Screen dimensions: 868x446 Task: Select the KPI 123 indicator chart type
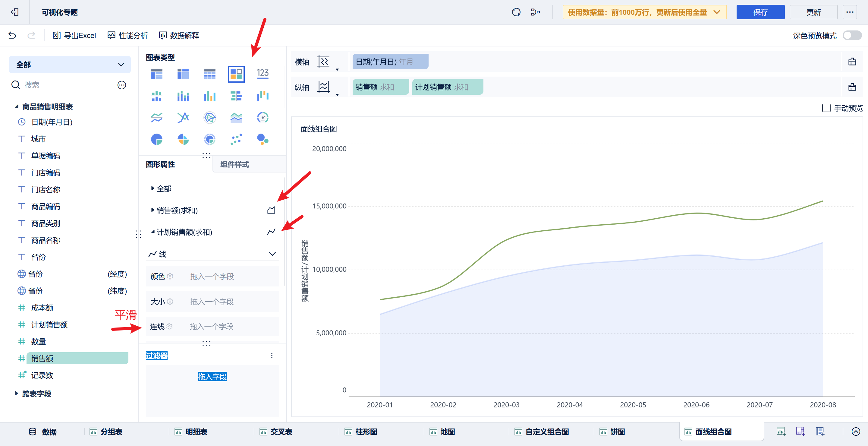tap(263, 74)
